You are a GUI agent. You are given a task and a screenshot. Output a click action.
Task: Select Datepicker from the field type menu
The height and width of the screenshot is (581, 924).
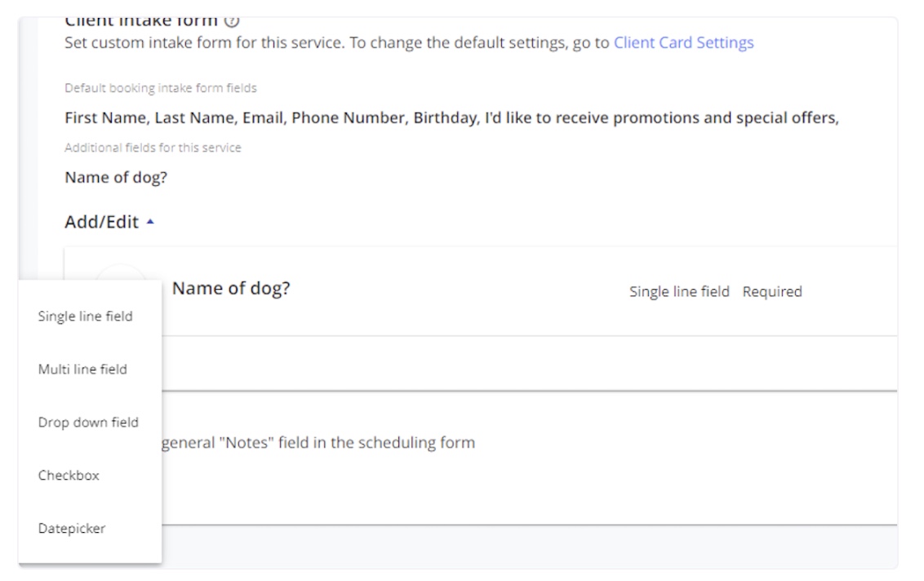point(72,529)
